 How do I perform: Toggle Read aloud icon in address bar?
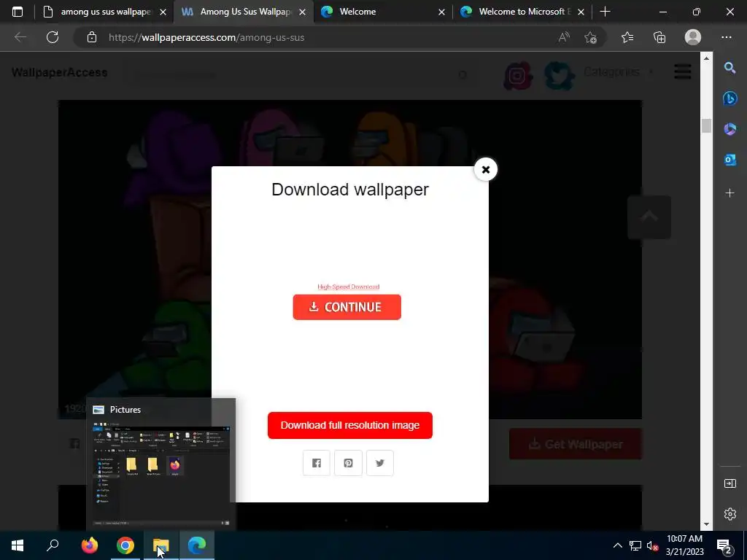(x=564, y=37)
